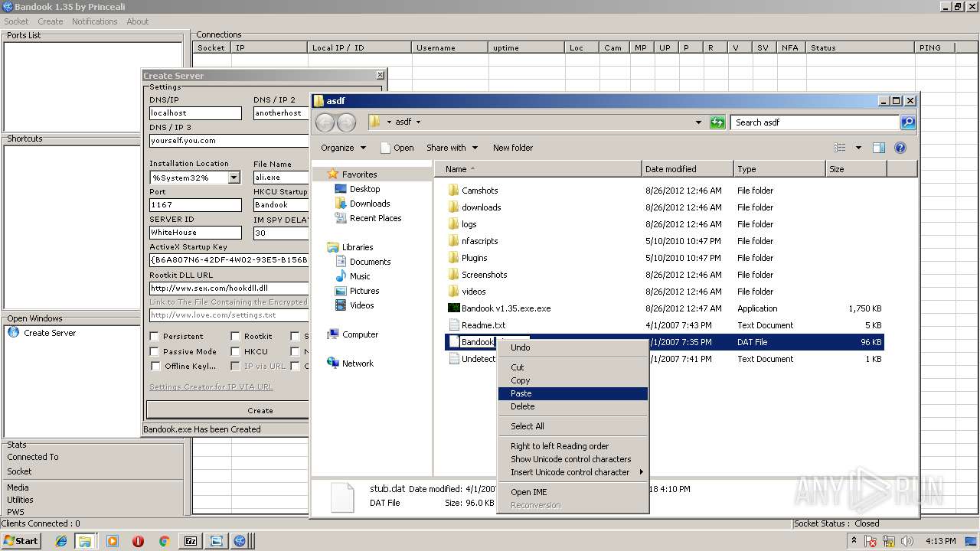Launch Google Chrome from taskbar

pyautogui.click(x=164, y=541)
